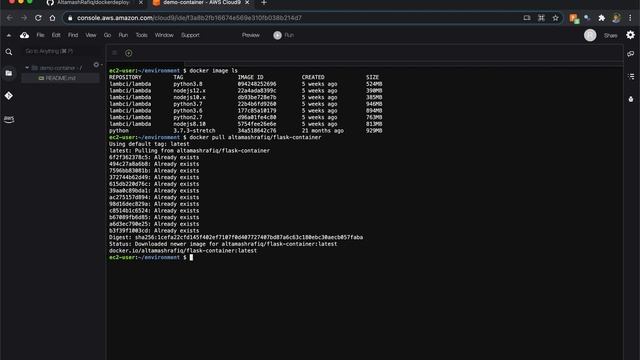Open the Go menu
The image size is (640, 360).
[107, 36]
